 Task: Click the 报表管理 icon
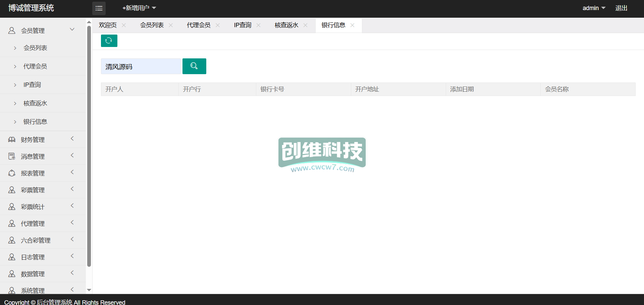coord(12,173)
